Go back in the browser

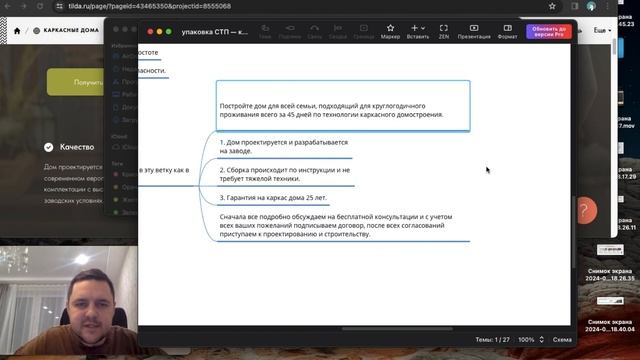click(7, 6)
